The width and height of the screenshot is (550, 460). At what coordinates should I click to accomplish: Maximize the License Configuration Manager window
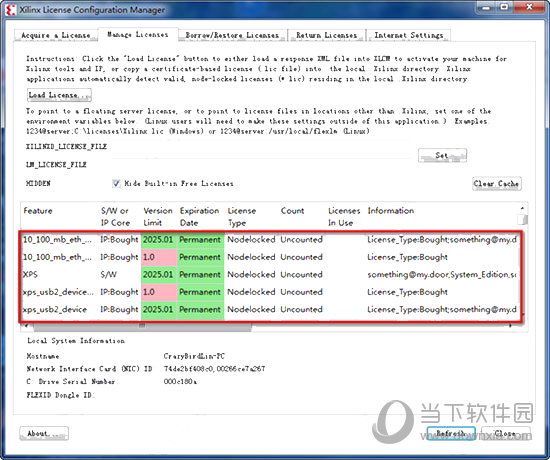pos(504,7)
